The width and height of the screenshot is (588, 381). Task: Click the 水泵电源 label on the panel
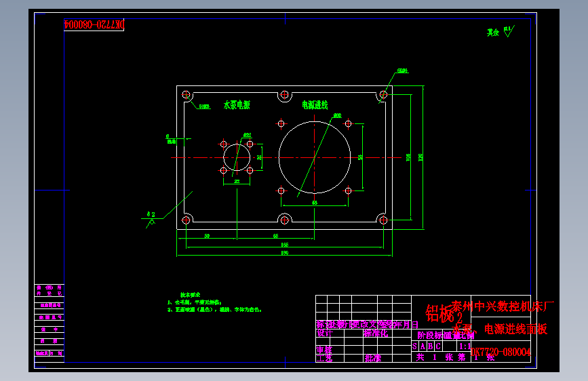237,105
